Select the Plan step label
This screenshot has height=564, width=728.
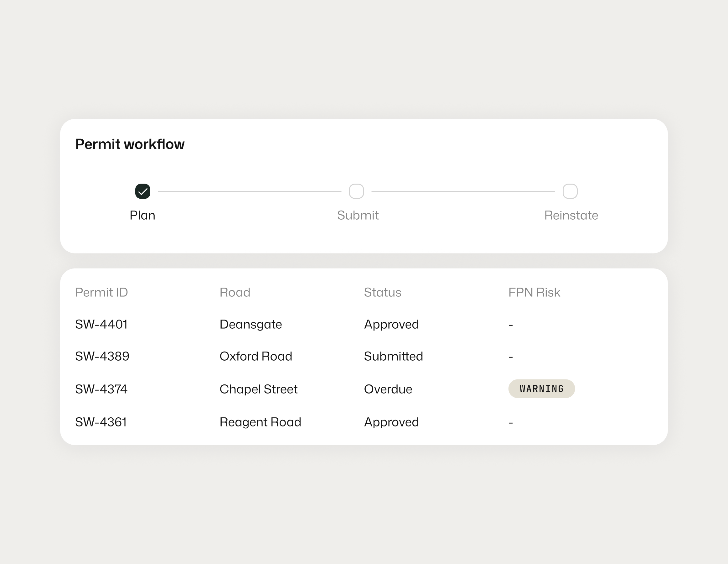coord(142,216)
